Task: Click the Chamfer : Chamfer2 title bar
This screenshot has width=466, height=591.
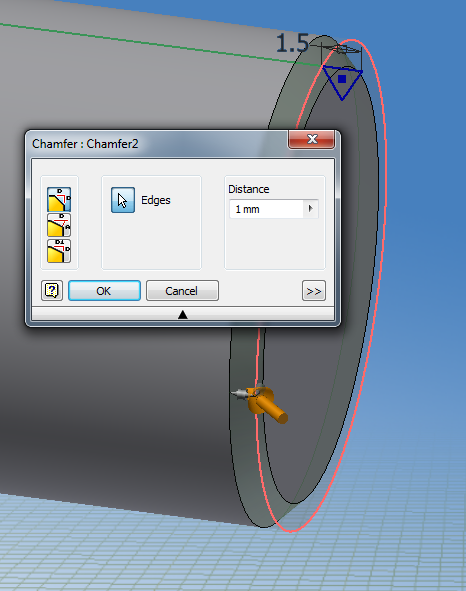Action: [156, 144]
